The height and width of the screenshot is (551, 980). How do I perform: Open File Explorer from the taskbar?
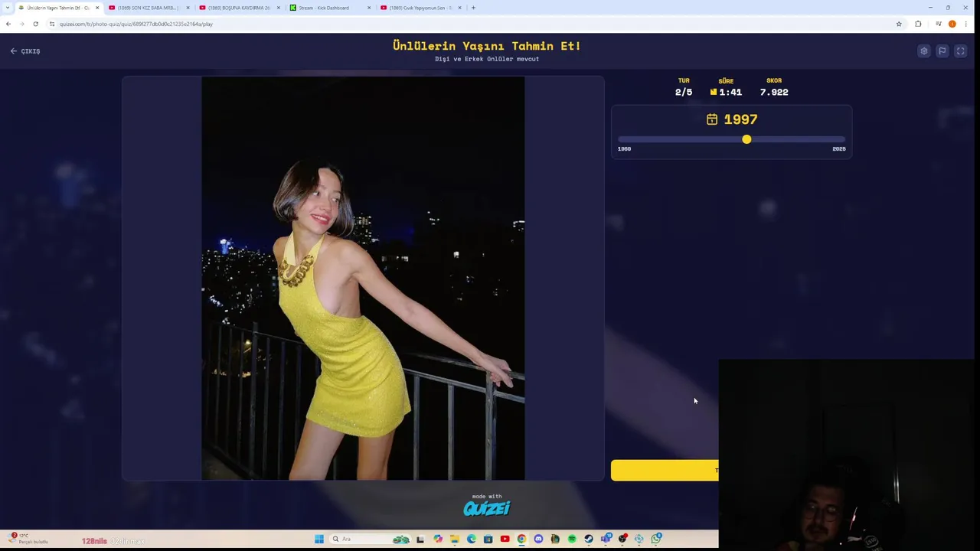click(x=455, y=539)
